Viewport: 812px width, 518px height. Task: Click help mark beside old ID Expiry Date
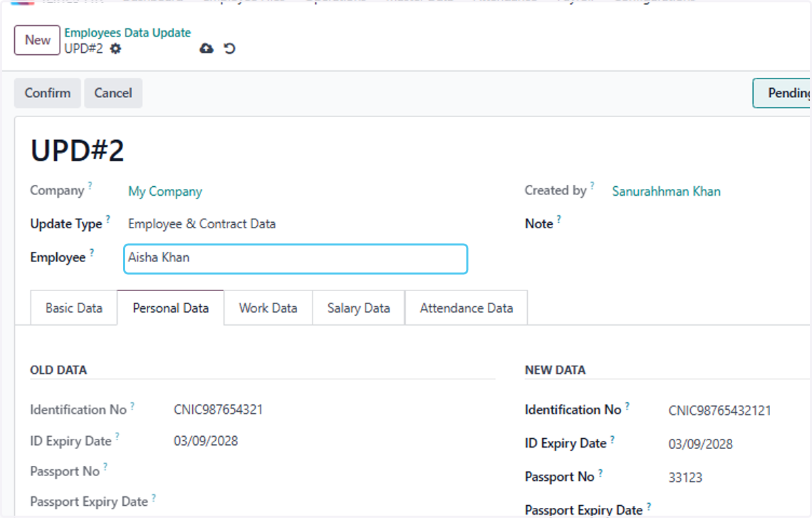pyautogui.click(x=117, y=437)
